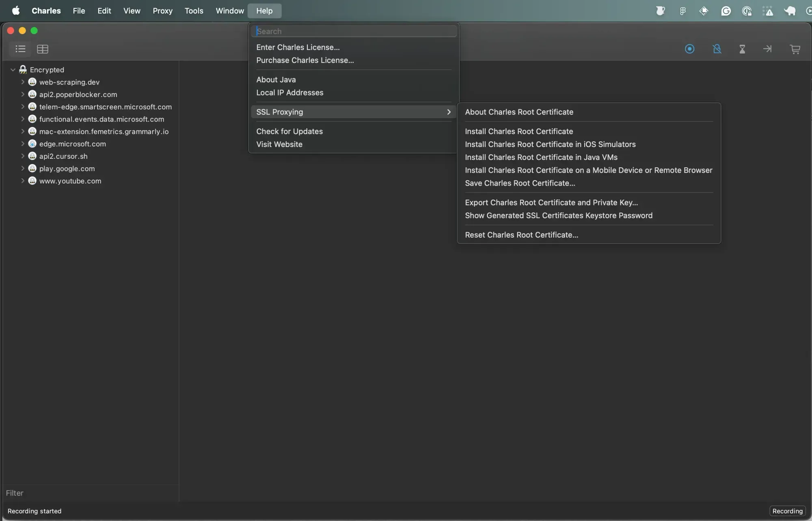812x521 pixels.
Task: Click the Recording status button
Action: click(x=787, y=511)
